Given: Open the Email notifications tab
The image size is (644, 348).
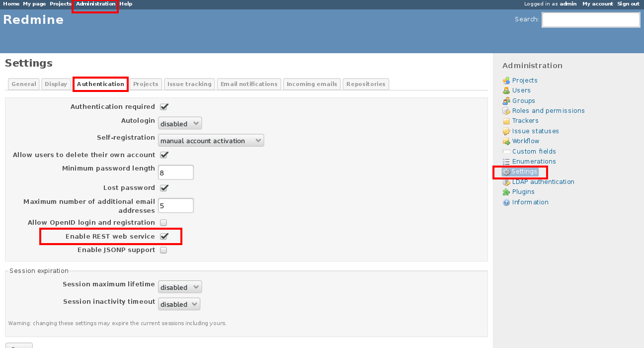Looking at the screenshot, I should tap(249, 84).
